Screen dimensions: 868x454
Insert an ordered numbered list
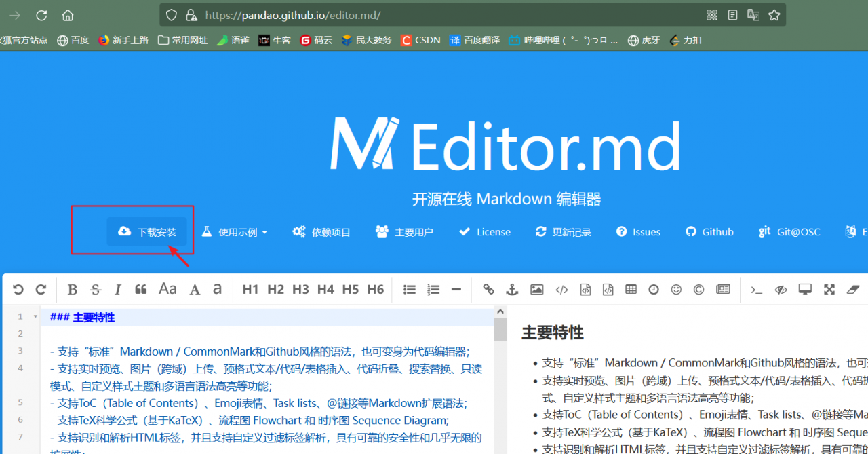433,290
